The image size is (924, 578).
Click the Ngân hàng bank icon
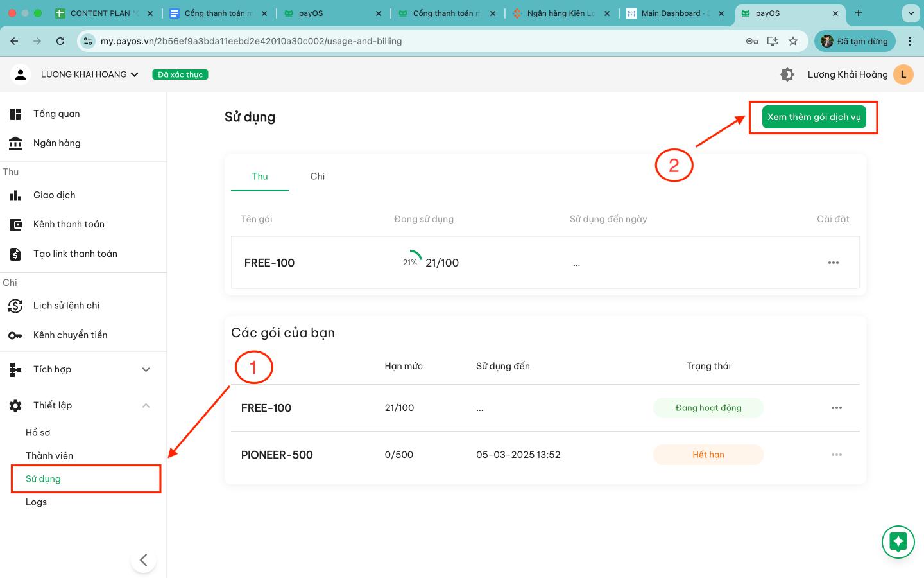point(15,143)
